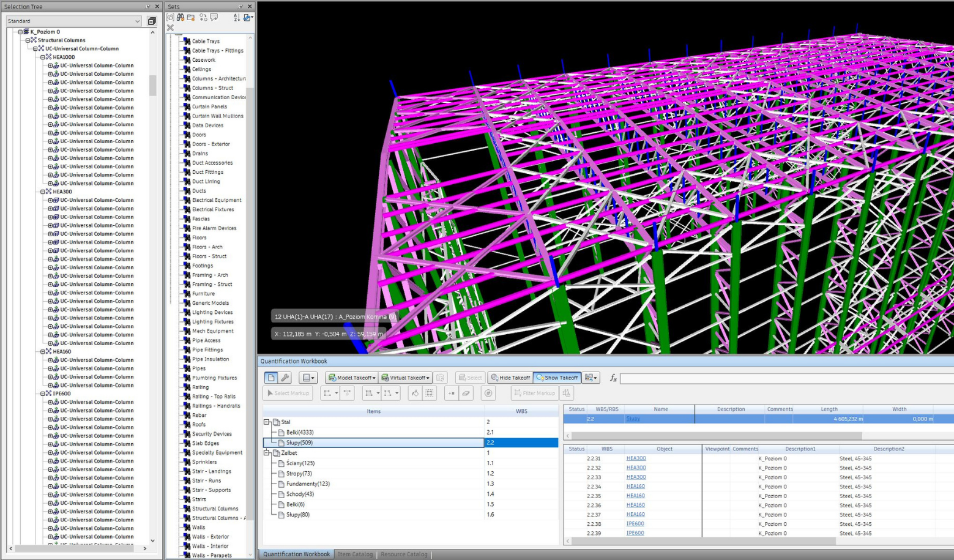Click the bucket fill markup icon

tap(415, 394)
